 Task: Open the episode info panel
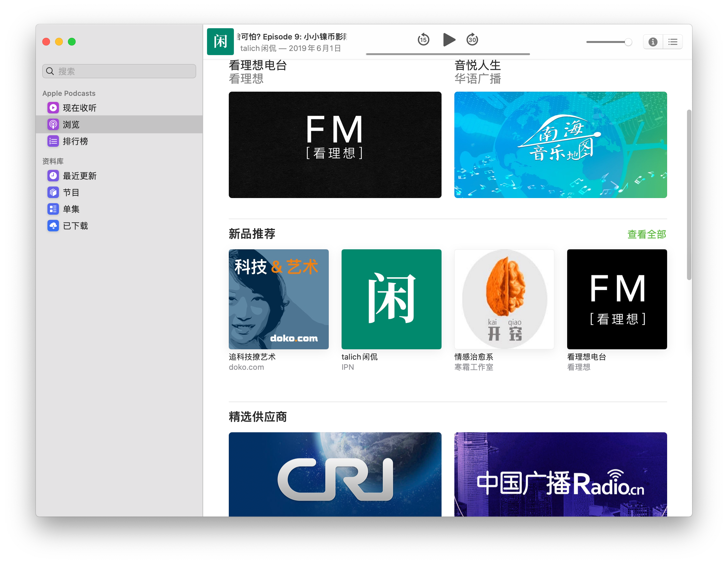[653, 42]
